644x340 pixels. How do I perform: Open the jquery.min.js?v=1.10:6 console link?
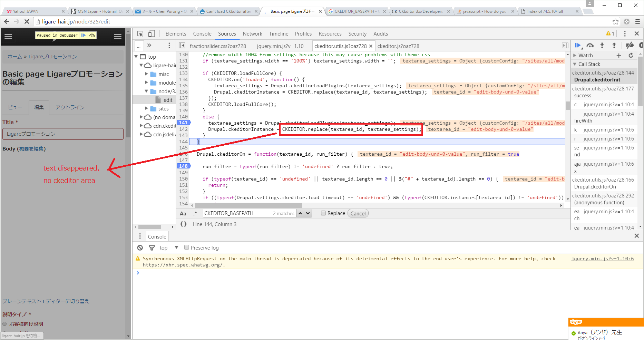coord(603,259)
